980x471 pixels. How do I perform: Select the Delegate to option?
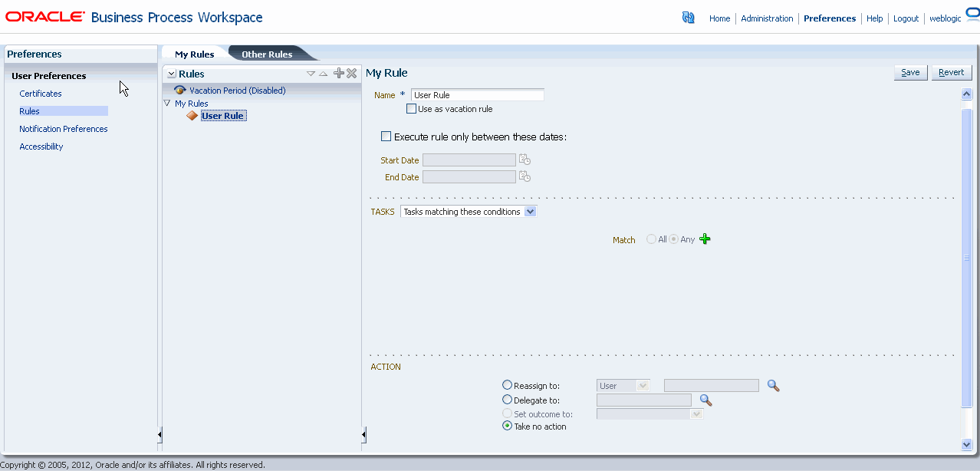[x=507, y=400]
